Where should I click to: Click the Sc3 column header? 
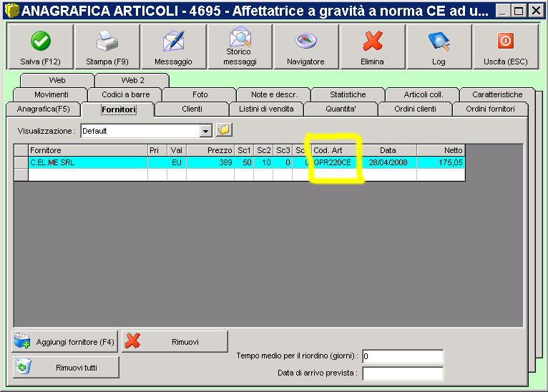283,150
